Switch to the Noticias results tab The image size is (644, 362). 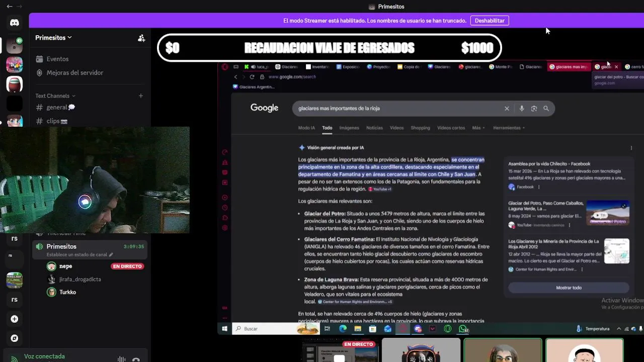(374, 128)
